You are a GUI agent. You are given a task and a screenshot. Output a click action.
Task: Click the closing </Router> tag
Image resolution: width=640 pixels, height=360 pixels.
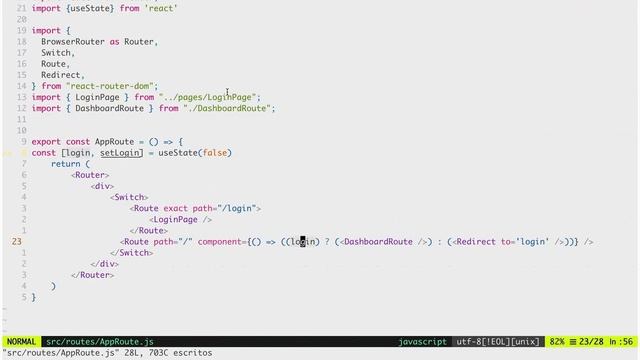pos(92,275)
